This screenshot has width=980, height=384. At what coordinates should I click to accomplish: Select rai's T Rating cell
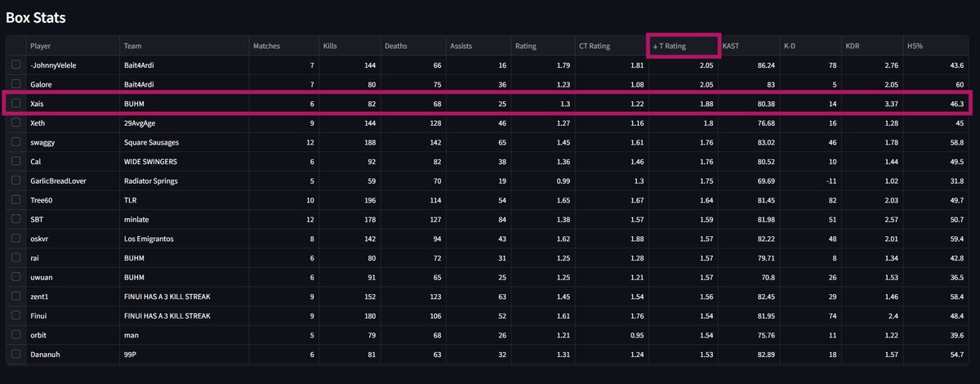point(684,258)
